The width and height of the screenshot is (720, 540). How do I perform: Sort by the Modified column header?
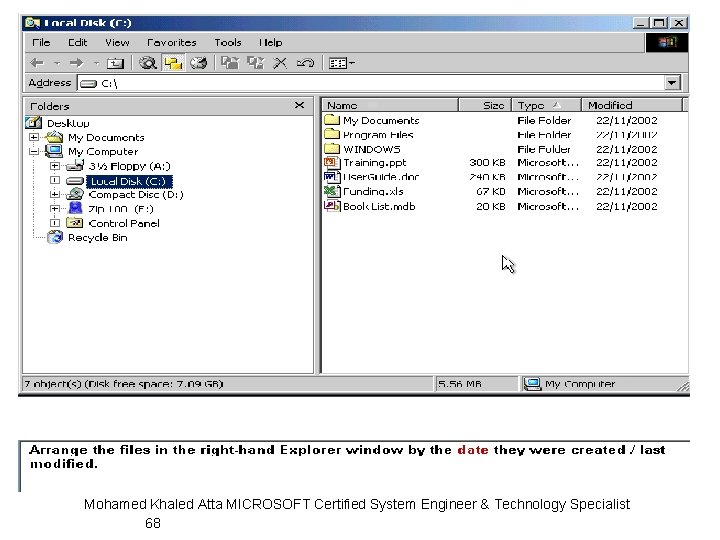point(632,105)
